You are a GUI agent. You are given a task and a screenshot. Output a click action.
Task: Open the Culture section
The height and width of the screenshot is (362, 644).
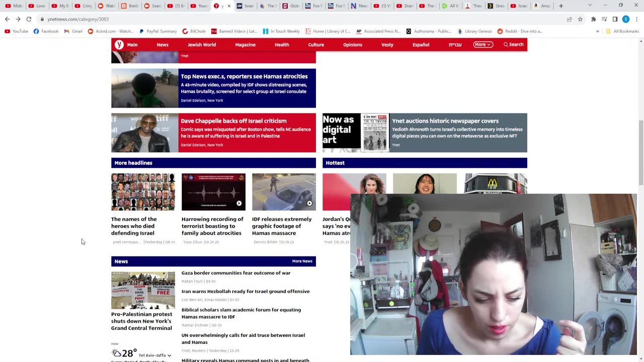tap(316, 45)
